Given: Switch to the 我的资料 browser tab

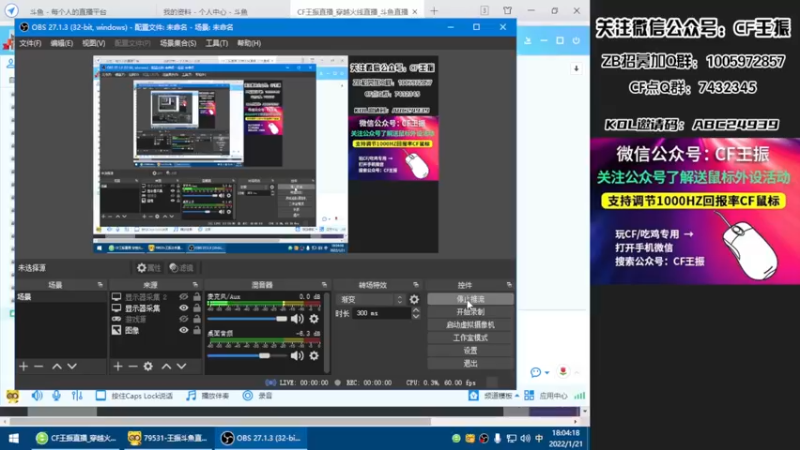Looking at the screenshot, I should pos(206,11).
